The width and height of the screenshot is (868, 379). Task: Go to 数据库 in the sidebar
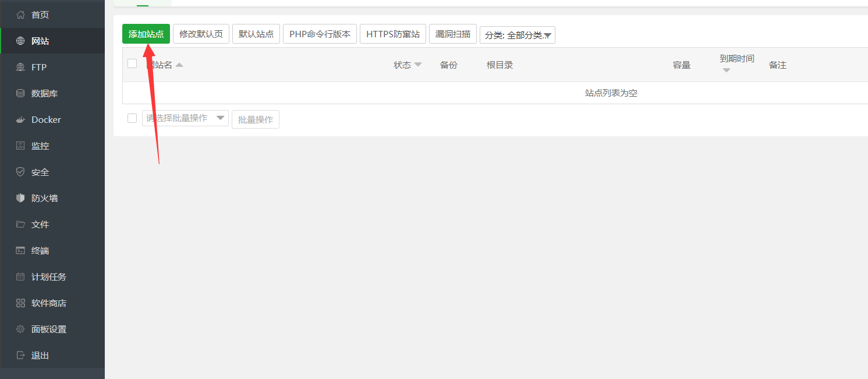point(52,93)
